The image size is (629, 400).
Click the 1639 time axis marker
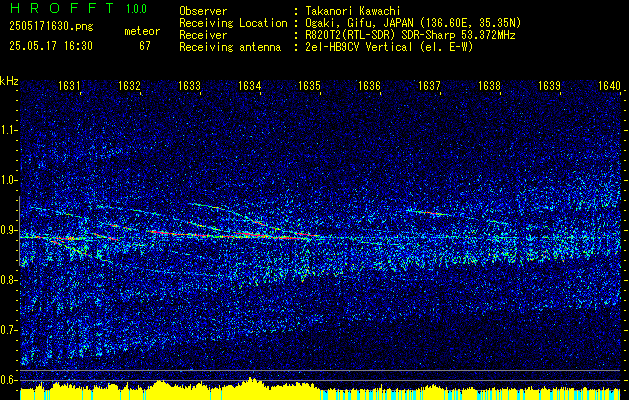click(x=549, y=85)
